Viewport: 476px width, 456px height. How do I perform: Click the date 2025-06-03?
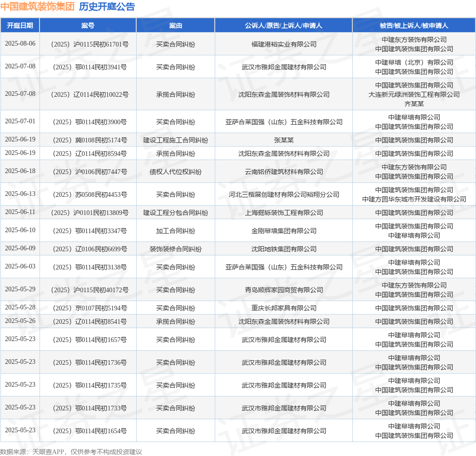20,266
